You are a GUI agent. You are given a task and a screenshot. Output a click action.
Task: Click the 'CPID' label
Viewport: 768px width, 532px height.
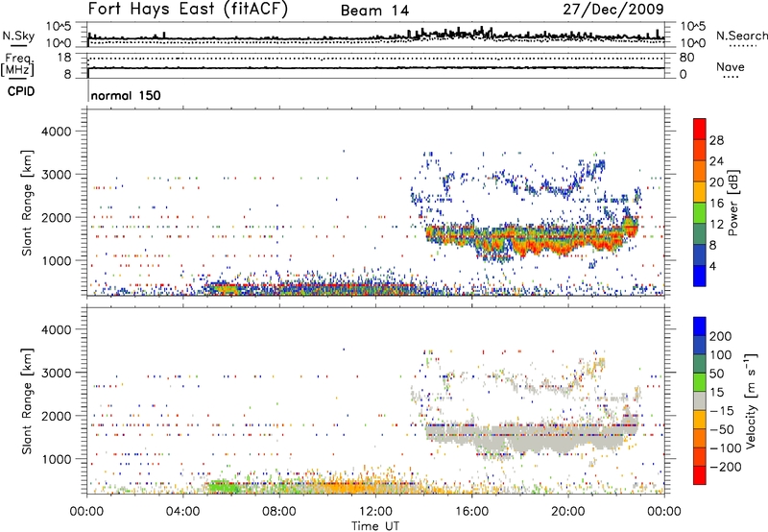coord(21,91)
